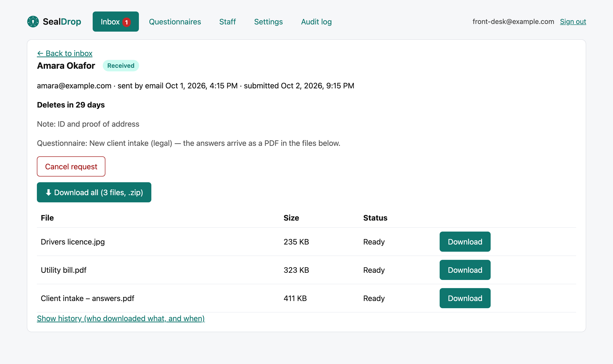This screenshot has height=364, width=613.
Task: Go back to inbox
Action: [x=64, y=53]
